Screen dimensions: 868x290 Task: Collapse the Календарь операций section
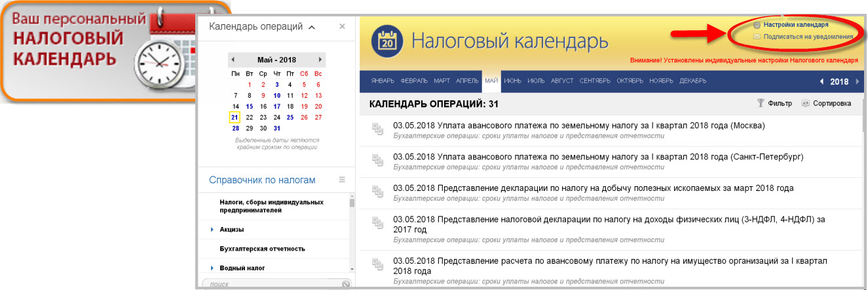(x=312, y=27)
